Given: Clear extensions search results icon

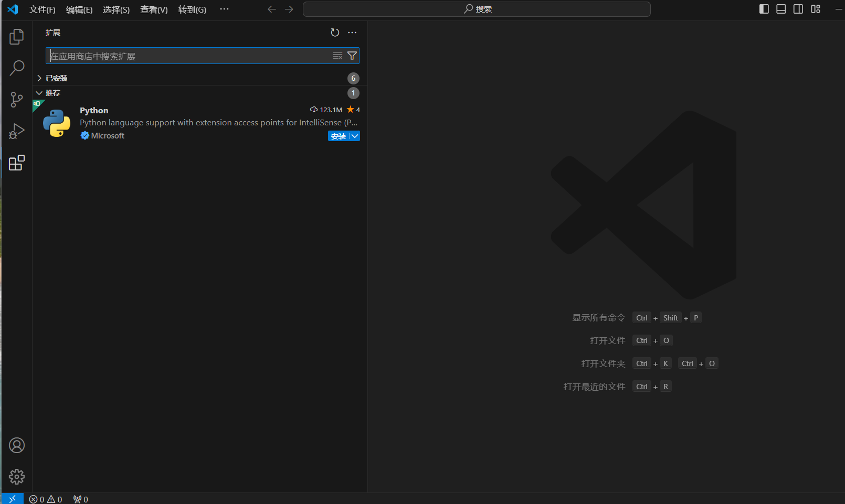Looking at the screenshot, I should 337,56.
